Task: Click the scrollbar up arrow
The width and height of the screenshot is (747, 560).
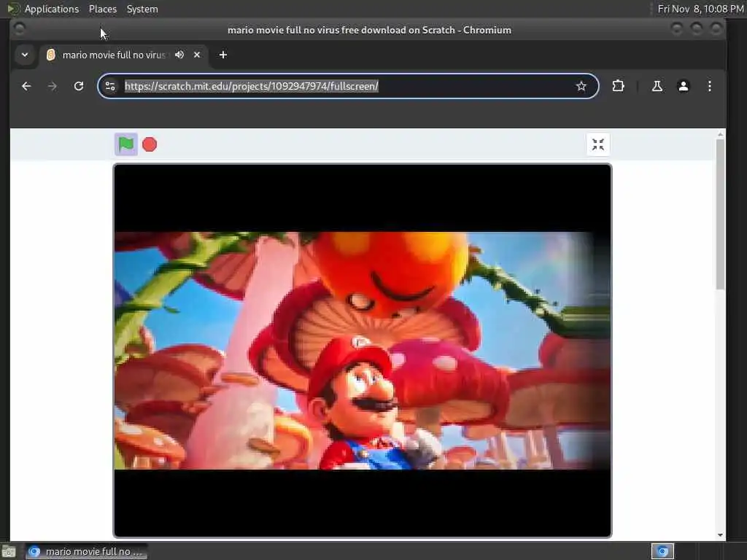Action: pyautogui.click(x=720, y=135)
